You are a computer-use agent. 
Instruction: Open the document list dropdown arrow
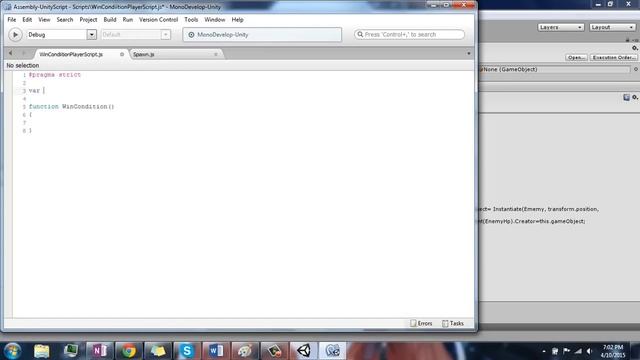point(469,53)
